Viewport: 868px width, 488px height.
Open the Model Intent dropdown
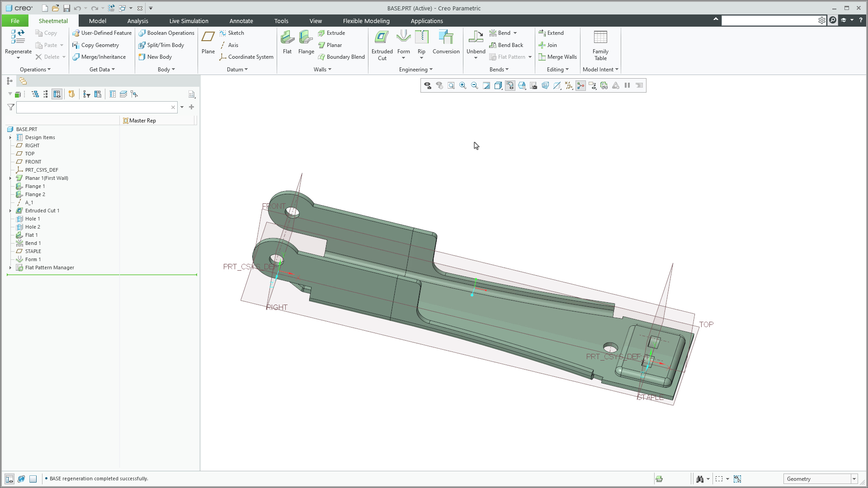tap(600, 70)
